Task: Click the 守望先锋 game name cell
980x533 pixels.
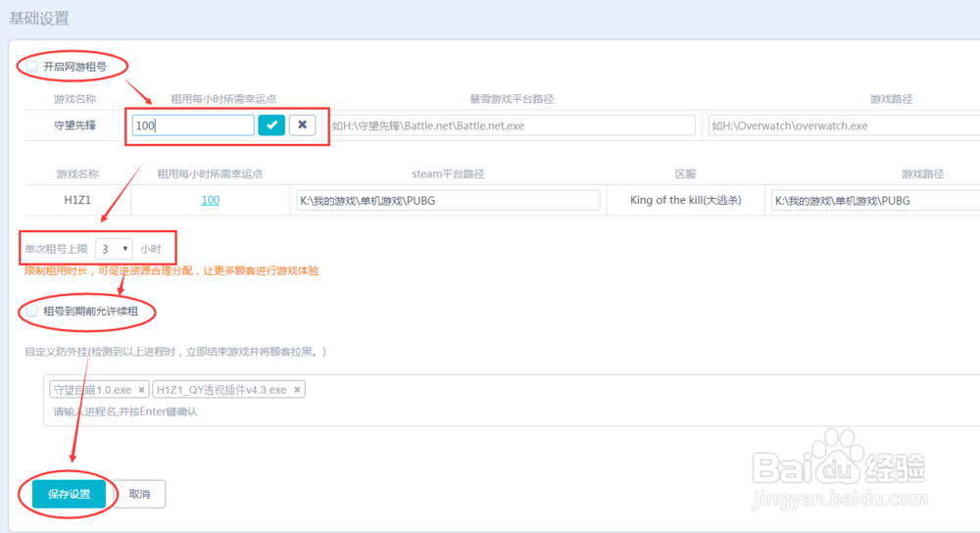Action: click(x=75, y=125)
